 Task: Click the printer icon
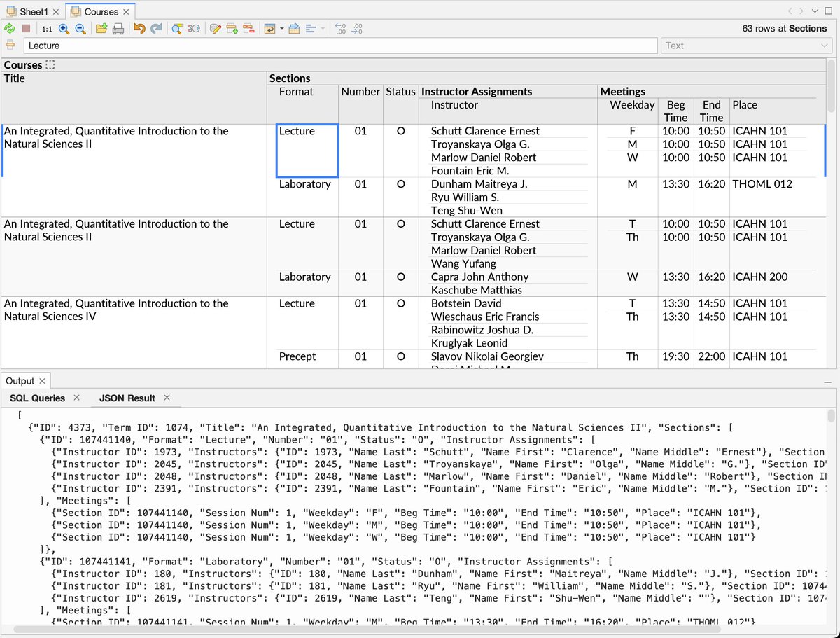[x=118, y=29]
